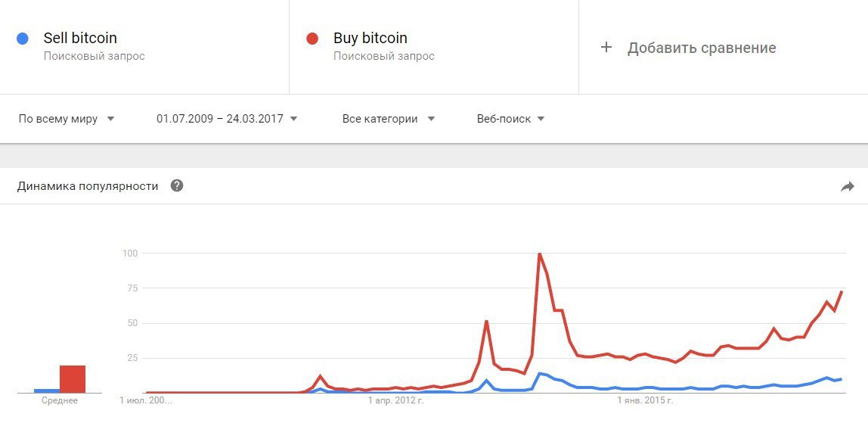This screenshot has height=445, width=868.
Task: Click the blue Sell bitcoin line peak
Action: click(539, 373)
